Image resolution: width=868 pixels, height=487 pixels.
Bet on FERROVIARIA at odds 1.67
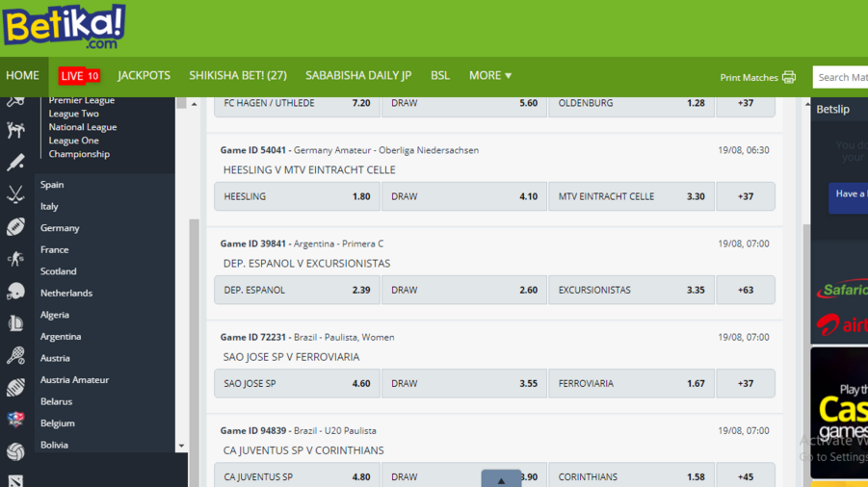coord(631,383)
